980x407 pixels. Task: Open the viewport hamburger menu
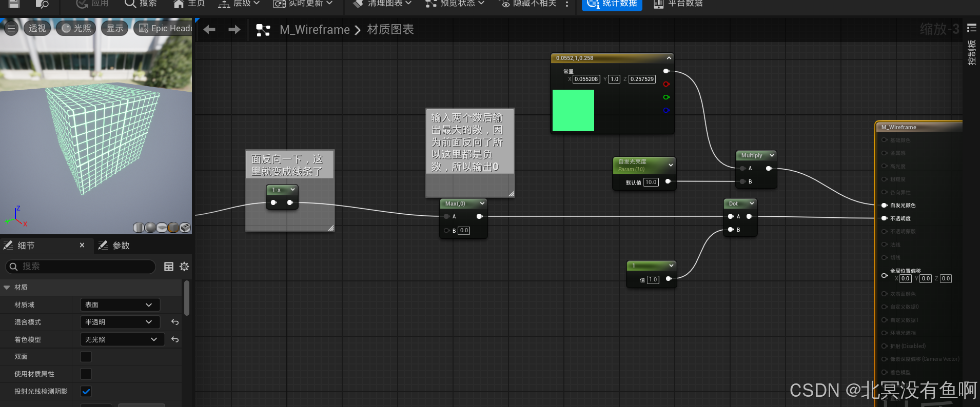click(x=11, y=28)
